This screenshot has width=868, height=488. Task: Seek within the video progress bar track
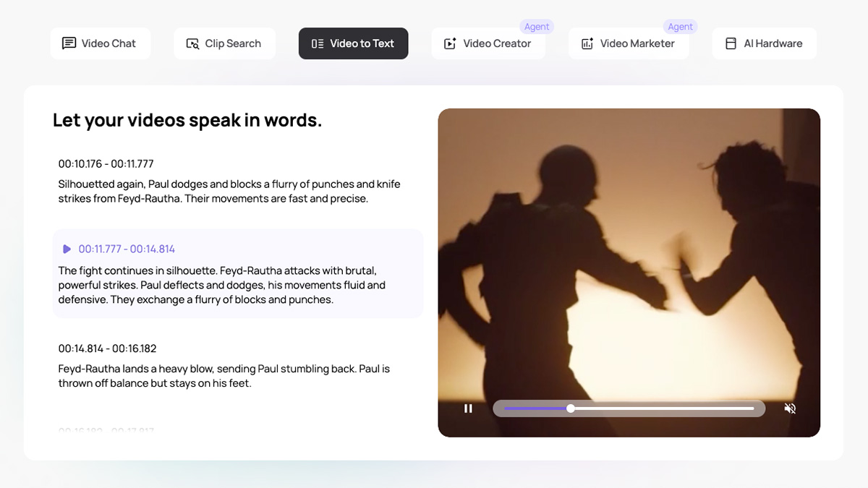pyautogui.click(x=629, y=408)
